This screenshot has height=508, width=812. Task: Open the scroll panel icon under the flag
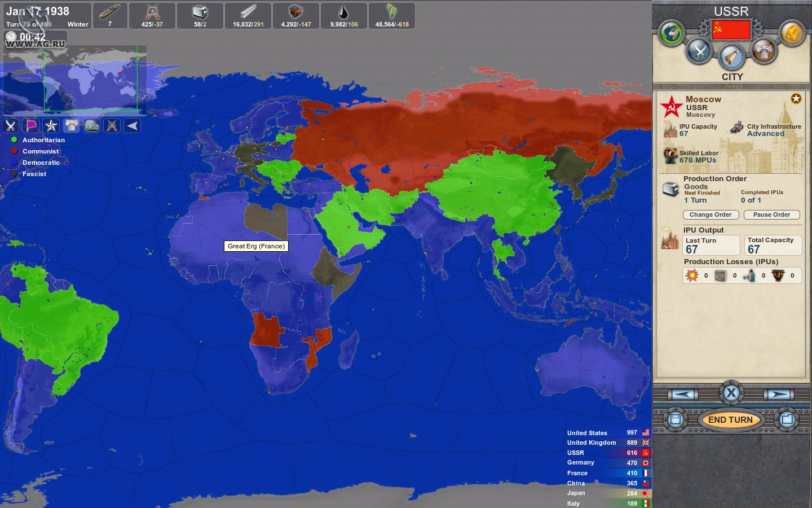point(731,57)
